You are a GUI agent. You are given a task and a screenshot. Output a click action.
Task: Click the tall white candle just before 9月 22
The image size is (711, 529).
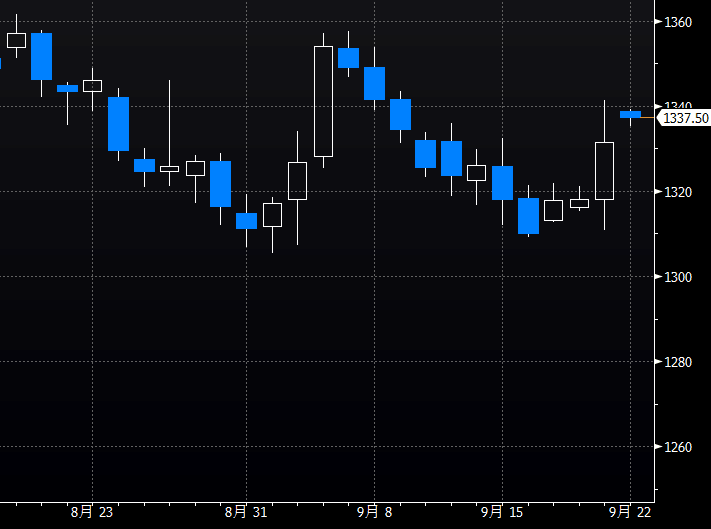pos(605,170)
